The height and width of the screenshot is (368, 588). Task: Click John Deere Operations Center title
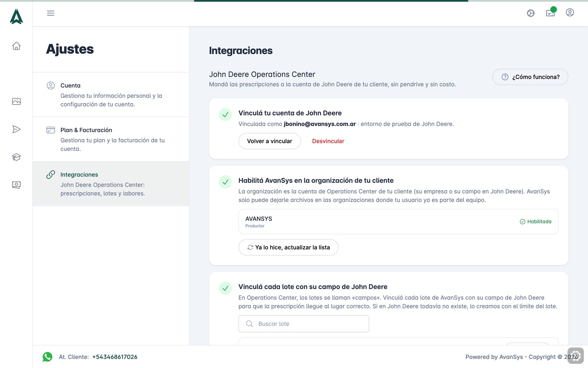point(262,74)
